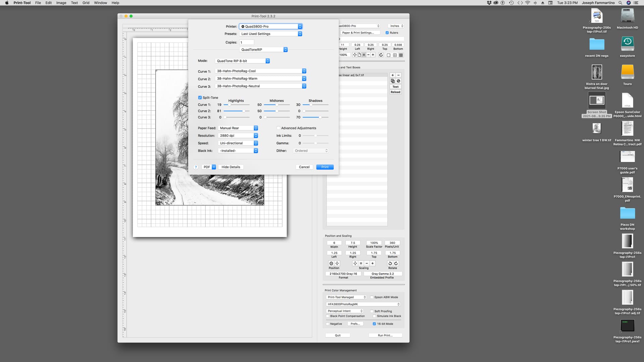Enable Advanced Adjustments checkbox

[x=278, y=128]
